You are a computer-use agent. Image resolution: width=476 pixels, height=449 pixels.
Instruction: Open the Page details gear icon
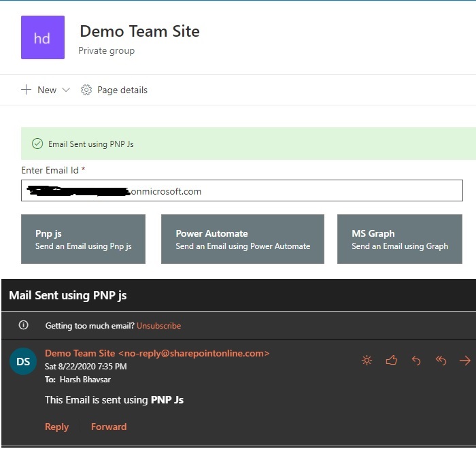tap(86, 90)
